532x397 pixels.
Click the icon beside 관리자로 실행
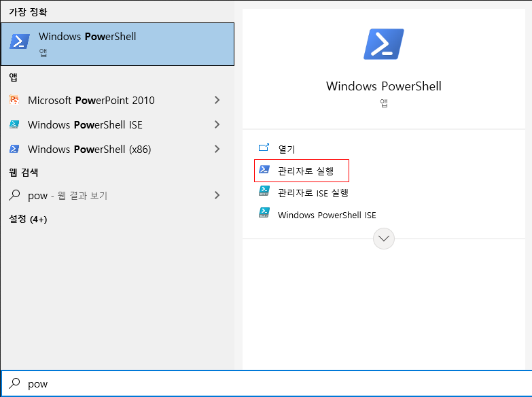[x=264, y=169]
